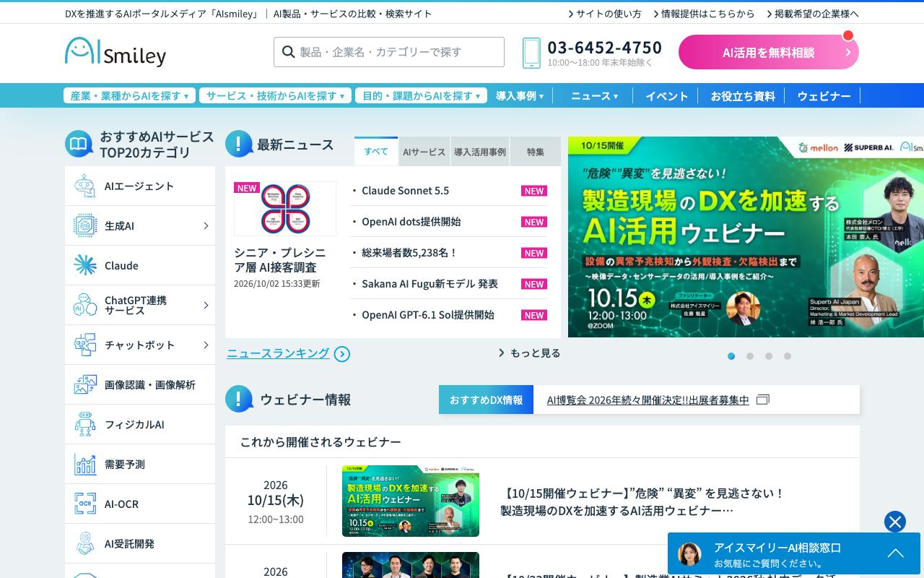924x578 pixels.
Task: Open the お役立ち資料 menu item
Action: coord(743,95)
